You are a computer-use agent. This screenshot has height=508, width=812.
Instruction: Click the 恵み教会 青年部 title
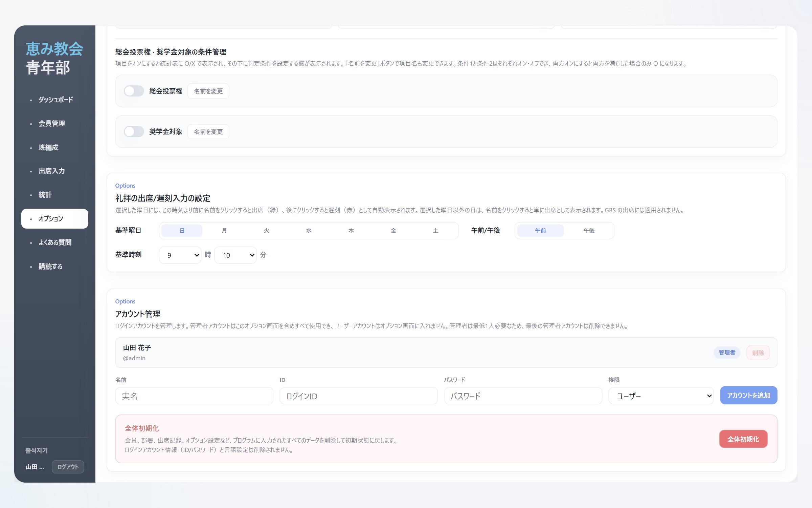point(54,58)
